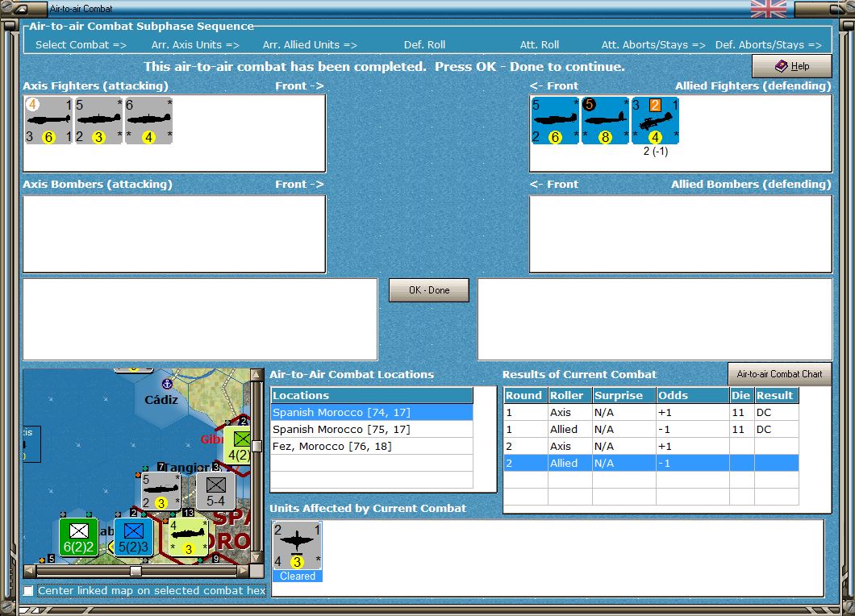
Task: Click the Locations column header
Action: point(372,395)
